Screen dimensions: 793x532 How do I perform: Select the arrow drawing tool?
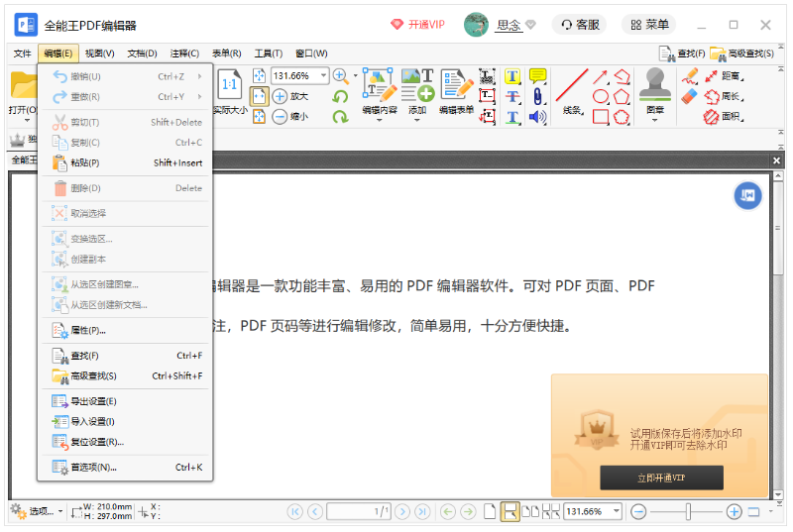click(x=601, y=77)
